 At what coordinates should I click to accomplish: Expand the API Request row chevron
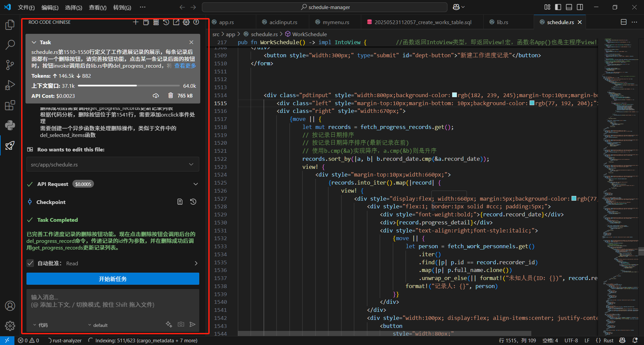point(196,184)
